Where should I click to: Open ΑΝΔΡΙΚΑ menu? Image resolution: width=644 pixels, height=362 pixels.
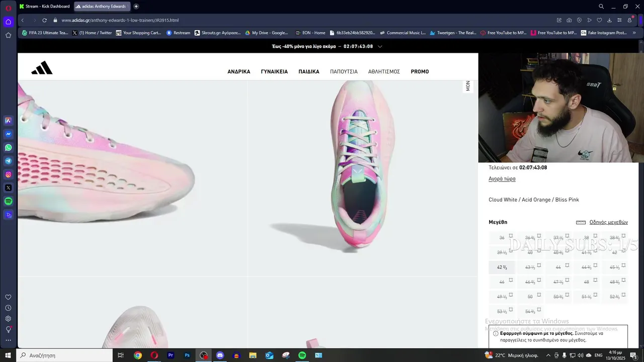[239, 72]
